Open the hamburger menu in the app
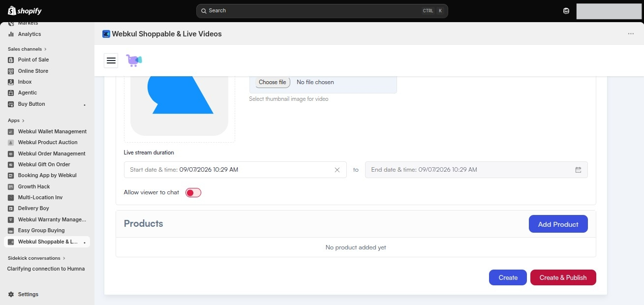The width and height of the screenshot is (644, 305). tap(111, 61)
